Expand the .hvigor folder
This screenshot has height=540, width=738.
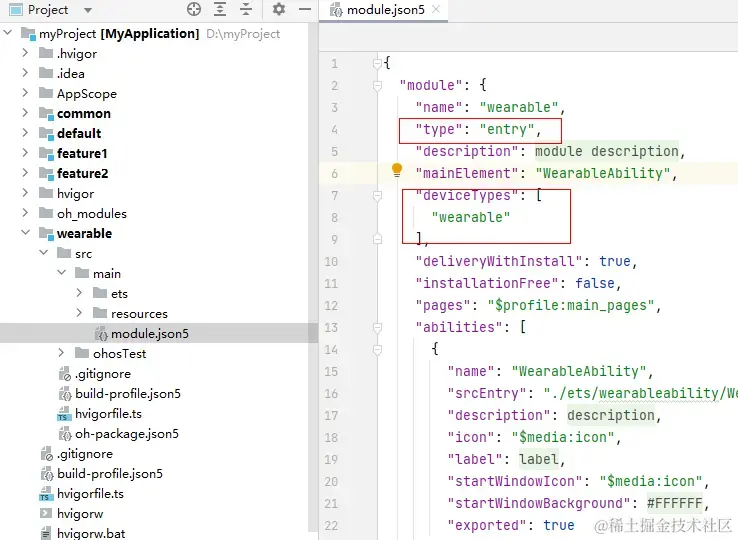(25, 53)
